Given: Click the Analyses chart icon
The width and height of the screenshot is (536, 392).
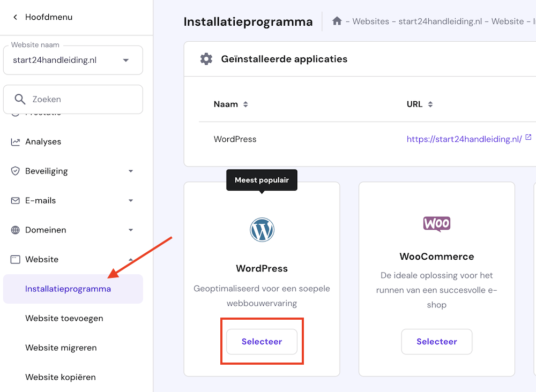Looking at the screenshot, I should [x=16, y=142].
